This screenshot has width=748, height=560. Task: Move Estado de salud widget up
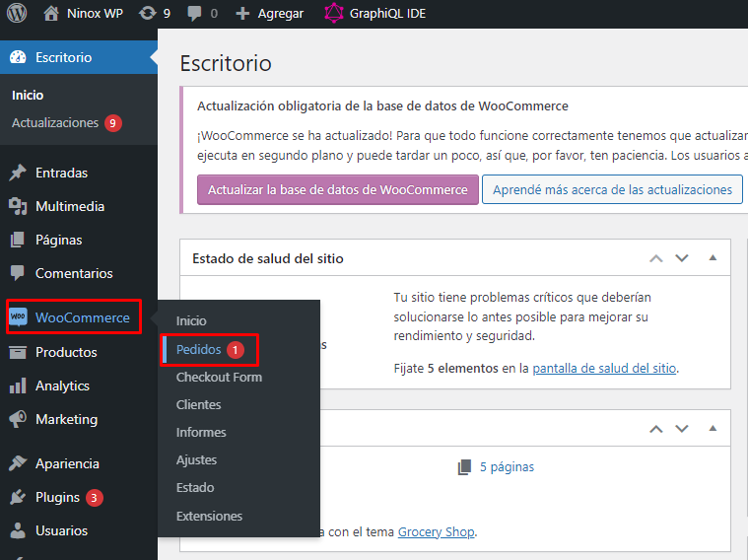point(656,258)
